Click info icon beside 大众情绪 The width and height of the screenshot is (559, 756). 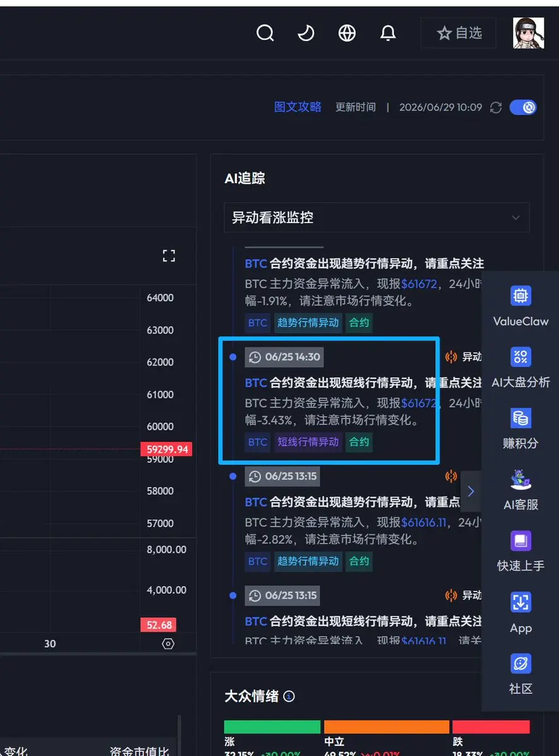(289, 696)
